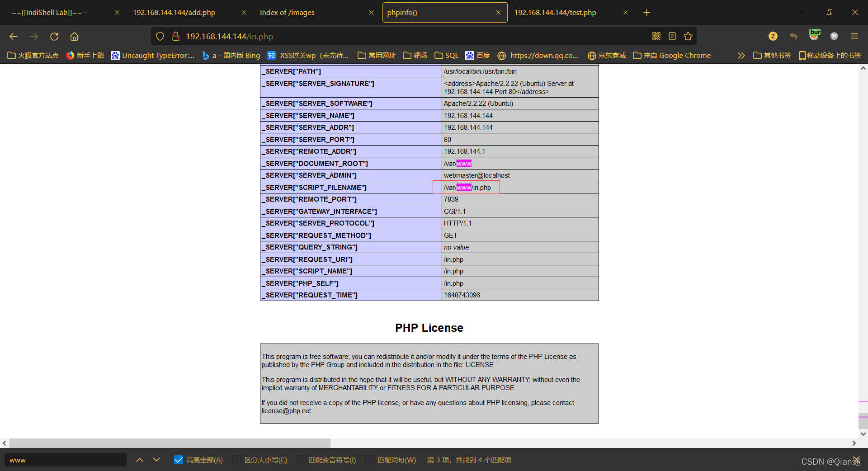This screenshot has width=868, height=471.
Task: Click the PHP License heading
Action: pyautogui.click(x=429, y=328)
